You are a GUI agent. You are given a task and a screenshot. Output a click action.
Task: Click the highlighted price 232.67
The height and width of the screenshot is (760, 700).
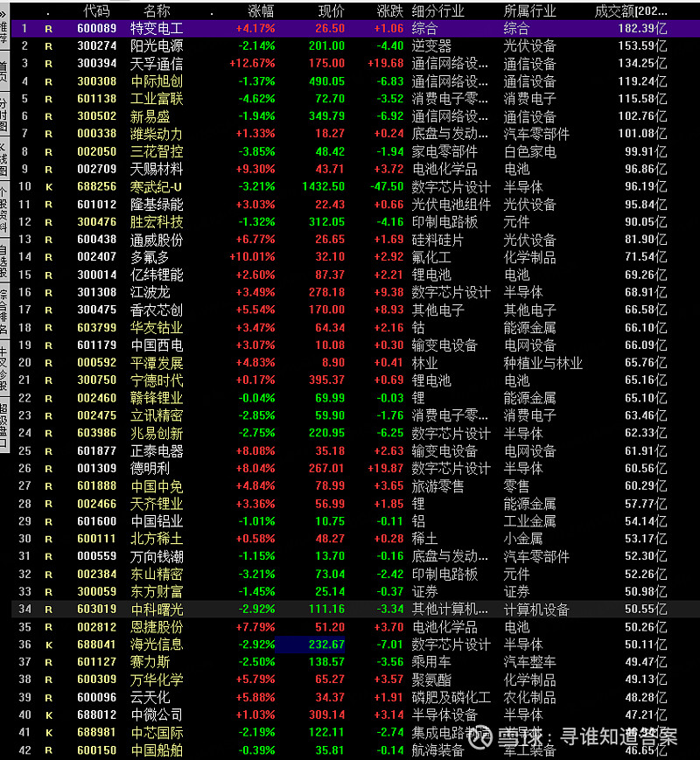pyautogui.click(x=326, y=645)
